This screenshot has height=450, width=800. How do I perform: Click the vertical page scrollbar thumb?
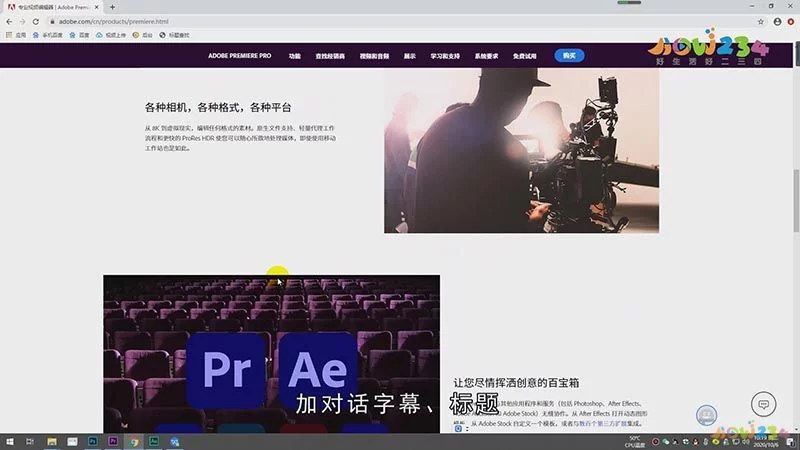pos(796,201)
